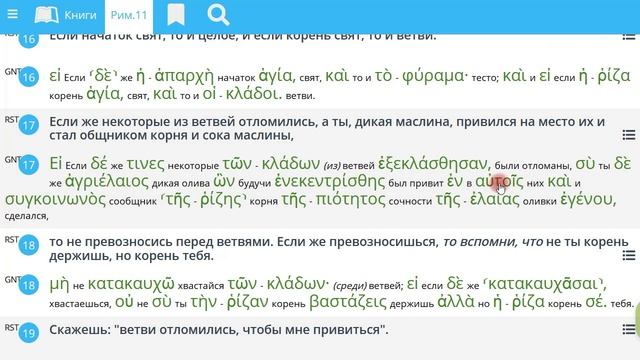Click translation 'хвастайся' in verse 18

click(x=201, y=286)
